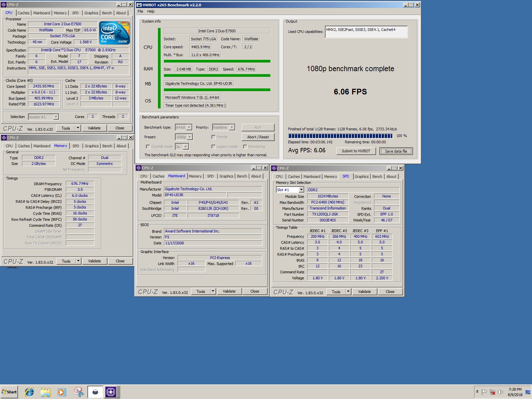Switch to Graphics tab in Mainboard CPU-Z window

click(x=226, y=176)
